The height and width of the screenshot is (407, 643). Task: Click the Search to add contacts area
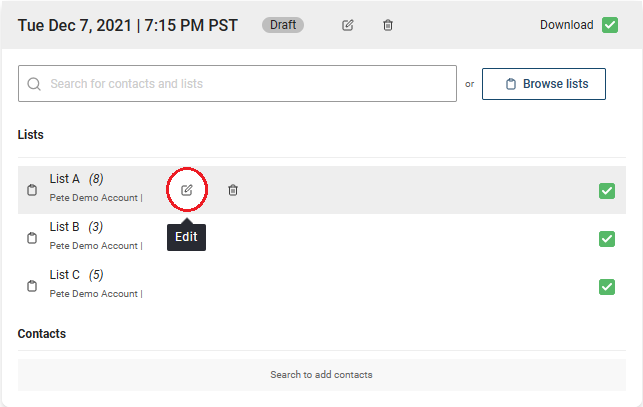pyautogui.click(x=322, y=375)
